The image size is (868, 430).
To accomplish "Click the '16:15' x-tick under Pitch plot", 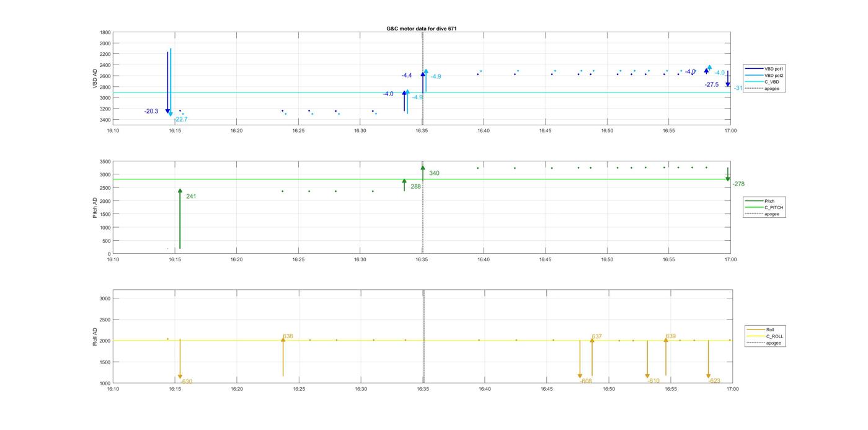I will tap(175, 260).
